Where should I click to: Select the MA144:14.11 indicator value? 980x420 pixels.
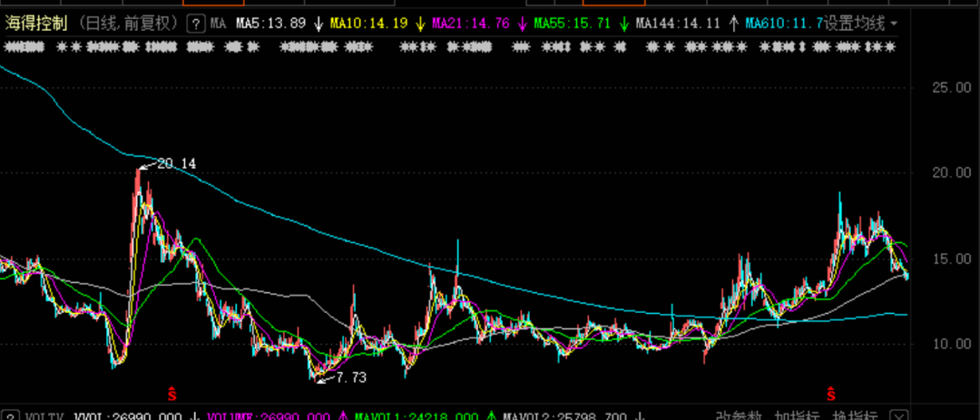pyautogui.click(x=678, y=24)
